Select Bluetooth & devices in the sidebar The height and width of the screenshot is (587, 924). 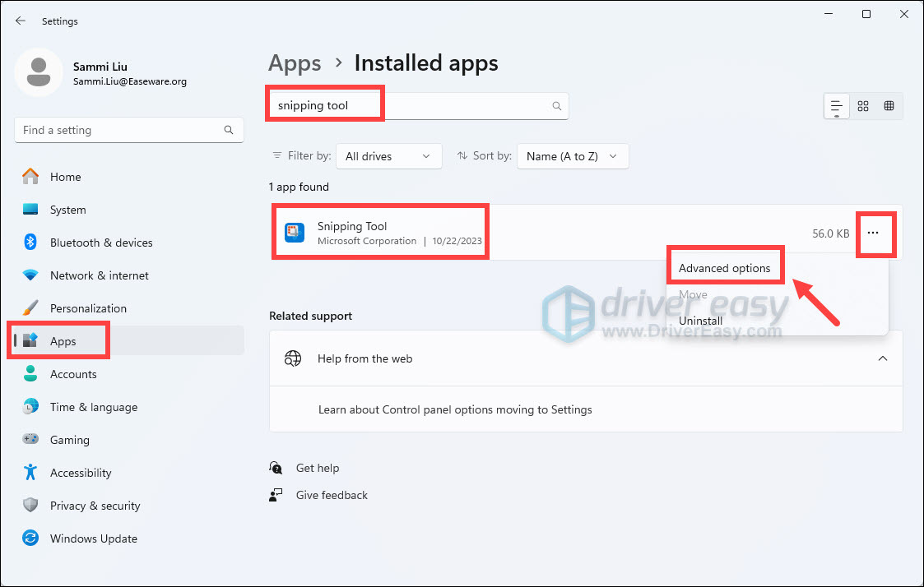pyautogui.click(x=100, y=243)
